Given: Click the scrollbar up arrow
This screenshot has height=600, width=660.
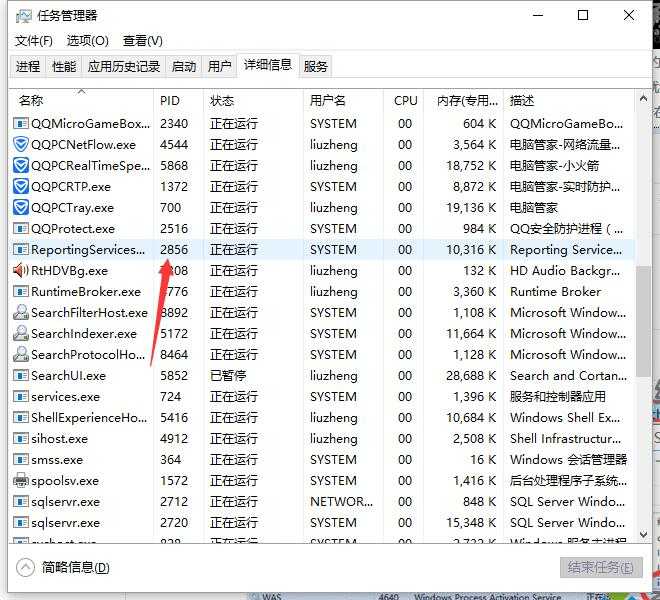Looking at the screenshot, I should 643,99.
